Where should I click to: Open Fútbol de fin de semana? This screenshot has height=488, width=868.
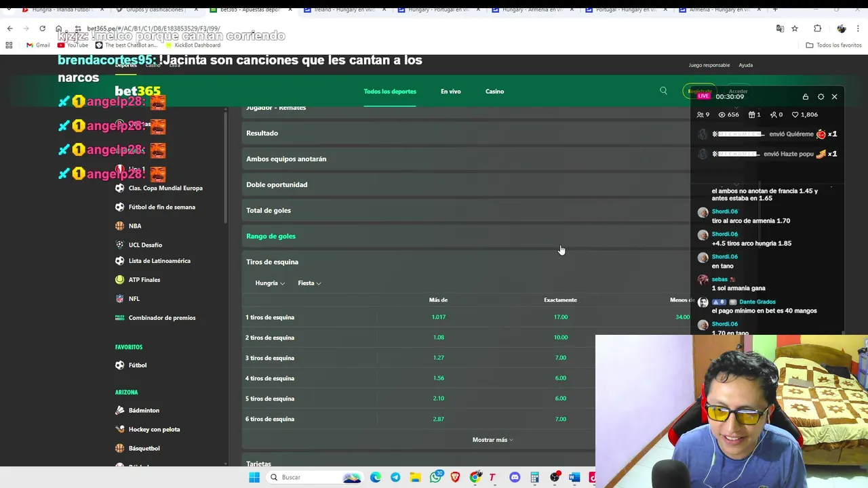[x=161, y=207]
